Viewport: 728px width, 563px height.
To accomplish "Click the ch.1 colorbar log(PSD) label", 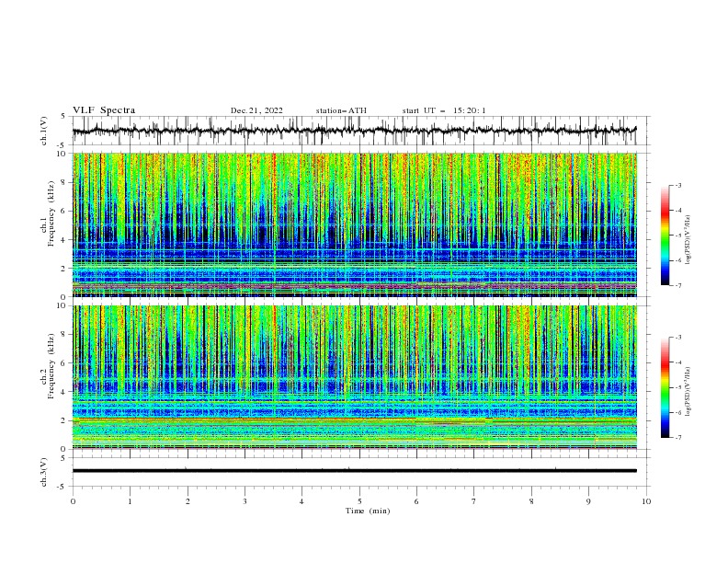I will pyautogui.click(x=688, y=240).
